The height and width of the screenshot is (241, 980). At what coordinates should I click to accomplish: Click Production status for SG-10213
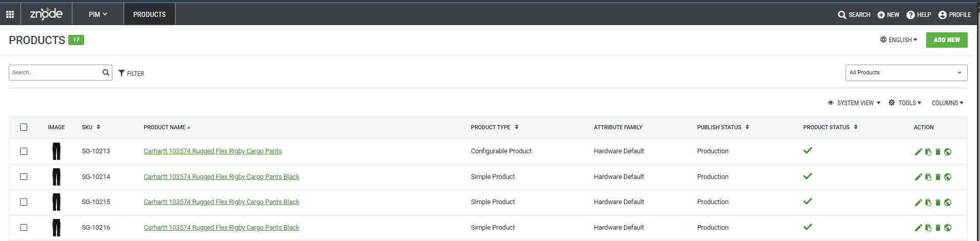click(x=713, y=151)
